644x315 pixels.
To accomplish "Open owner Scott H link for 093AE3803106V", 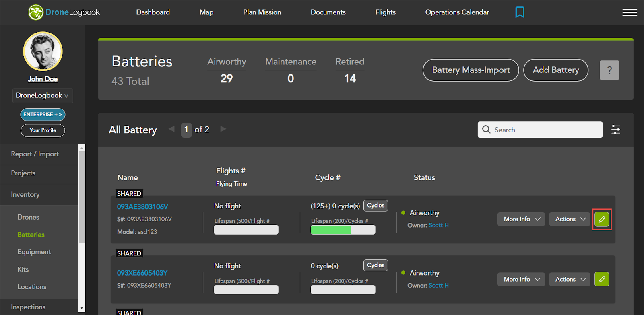I will (x=439, y=225).
